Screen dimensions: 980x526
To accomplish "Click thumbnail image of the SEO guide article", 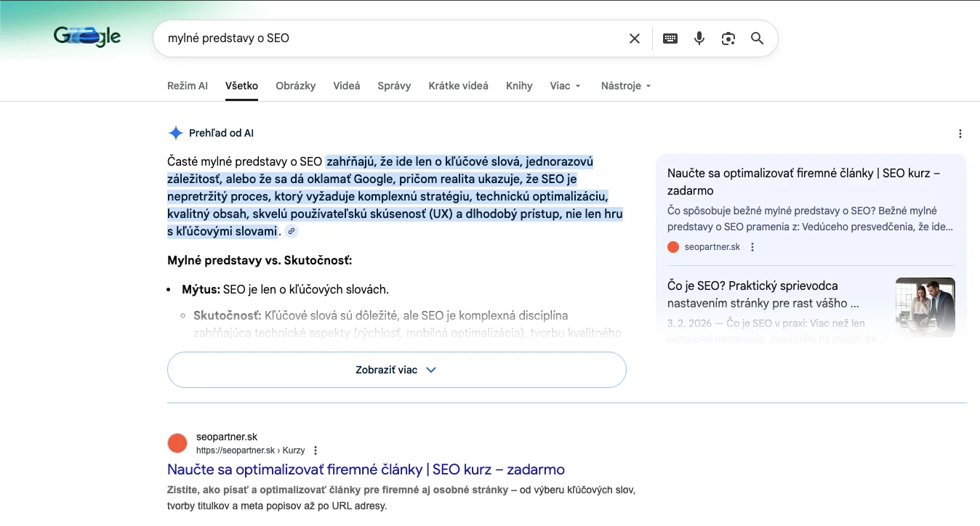I will click(925, 307).
